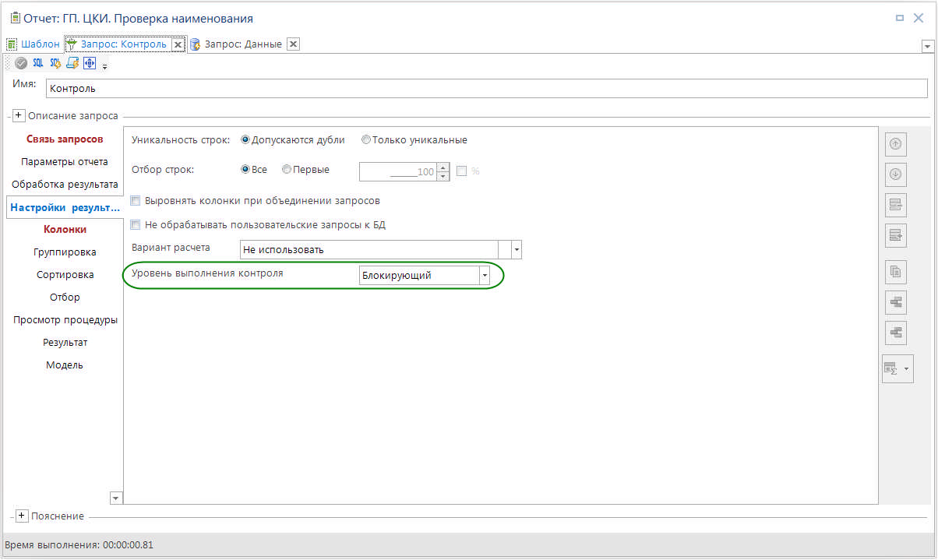Check 'Не обрабатывать пользовательские запросы к БД'
This screenshot has height=560, width=938.
coord(136,225)
